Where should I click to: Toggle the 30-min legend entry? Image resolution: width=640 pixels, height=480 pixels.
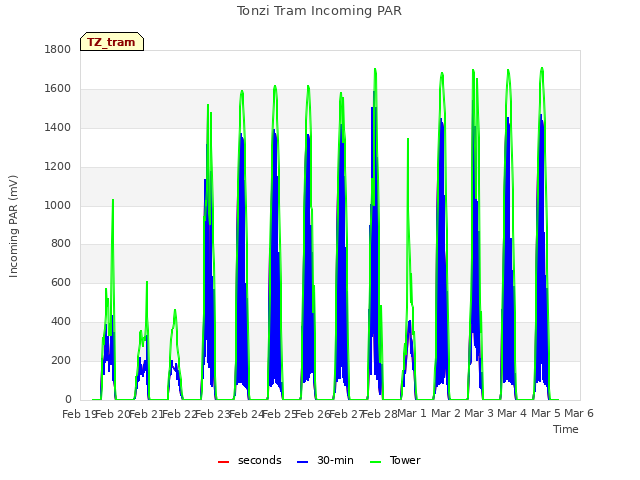click(325, 460)
